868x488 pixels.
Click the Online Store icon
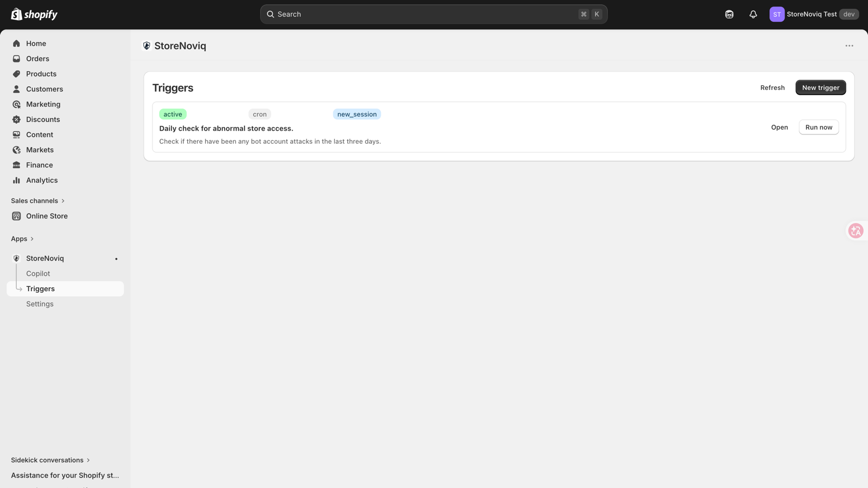click(16, 216)
